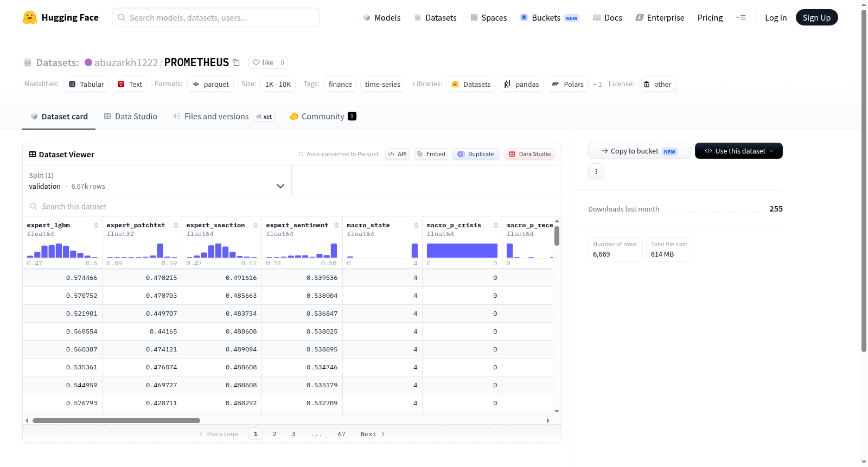This screenshot has width=868, height=467.
Task: Sort the macro_state column using its sort arrows
Action: [416, 225]
